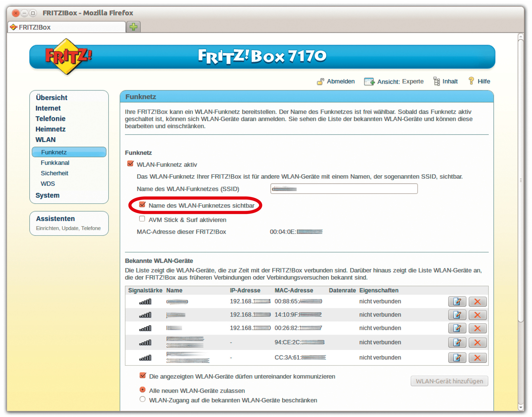Edit the 00:26:82 WLAN device entry
Viewport: 532px width, 417px height.
(x=457, y=328)
